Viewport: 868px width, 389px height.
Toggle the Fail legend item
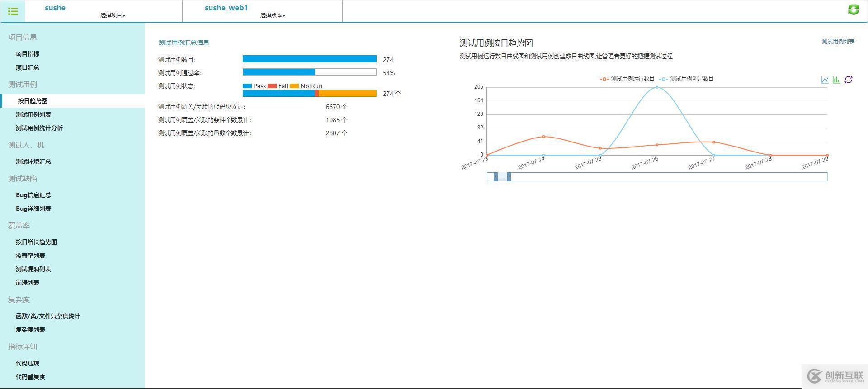tap(278, 86)
